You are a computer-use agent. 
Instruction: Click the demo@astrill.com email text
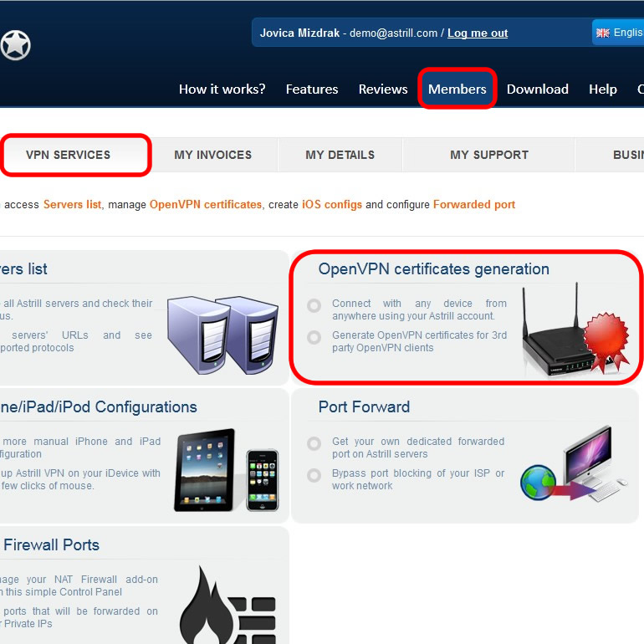point(393,33)
